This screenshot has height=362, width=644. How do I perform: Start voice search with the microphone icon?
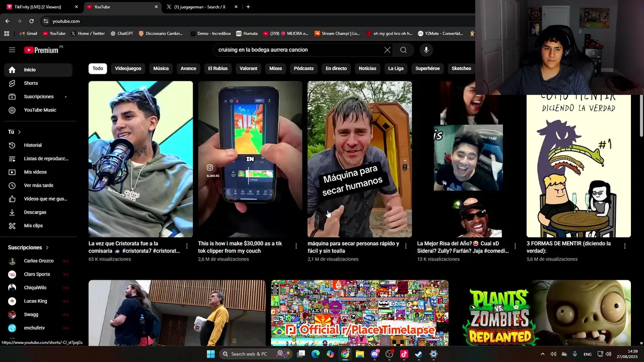[x=426, y=50]
